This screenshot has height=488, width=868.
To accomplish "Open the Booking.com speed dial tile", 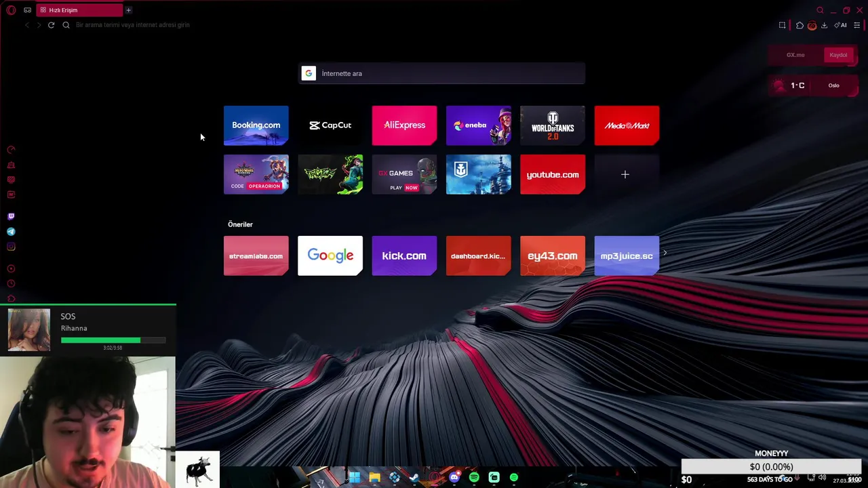I will [256, 125].
